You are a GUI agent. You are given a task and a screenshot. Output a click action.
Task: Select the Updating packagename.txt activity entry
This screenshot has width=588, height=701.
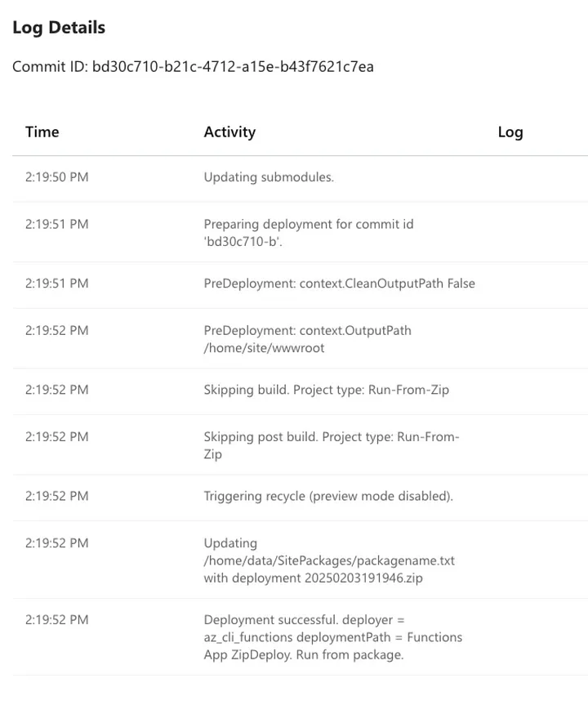pyautogui.click(x=329, y=560)
